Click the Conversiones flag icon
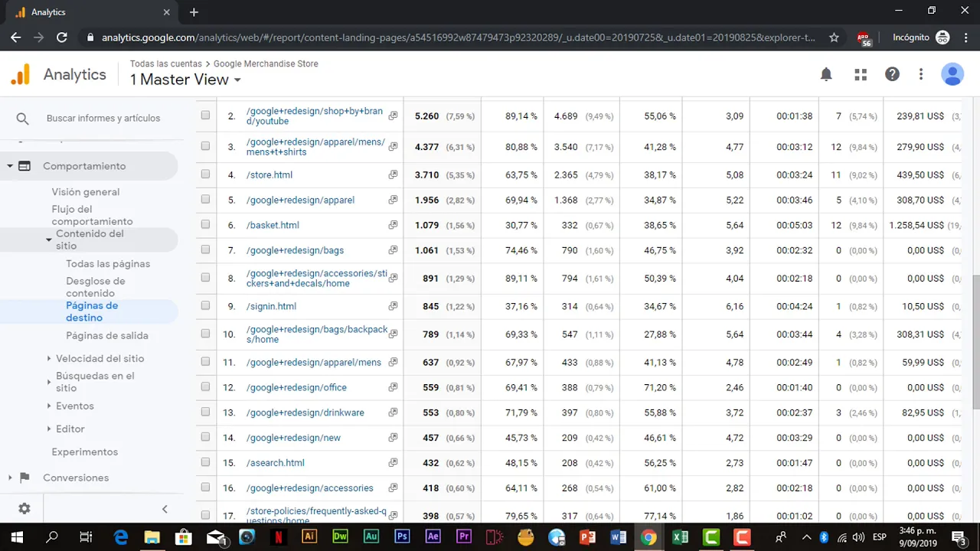Viewport: 980px width, 551px height. [x=24, y=478]
